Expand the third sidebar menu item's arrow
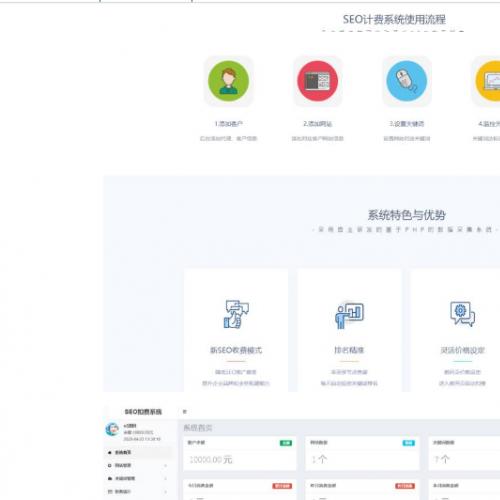 click(x=166, y=478)
